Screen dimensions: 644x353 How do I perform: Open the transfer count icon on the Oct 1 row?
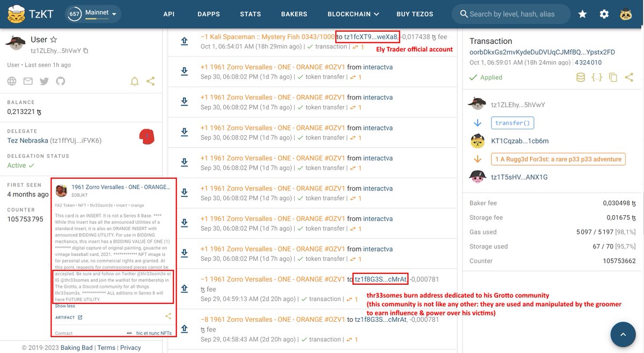359,47
